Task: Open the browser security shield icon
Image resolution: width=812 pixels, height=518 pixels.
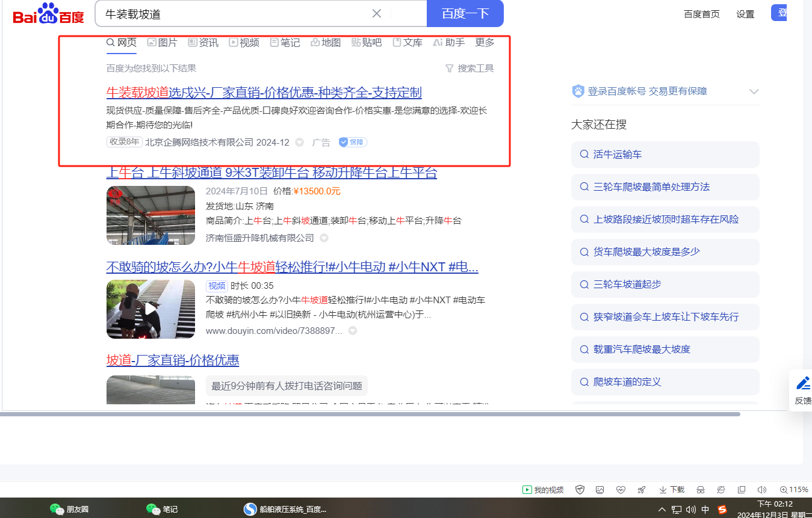Action: pos(580,490)
